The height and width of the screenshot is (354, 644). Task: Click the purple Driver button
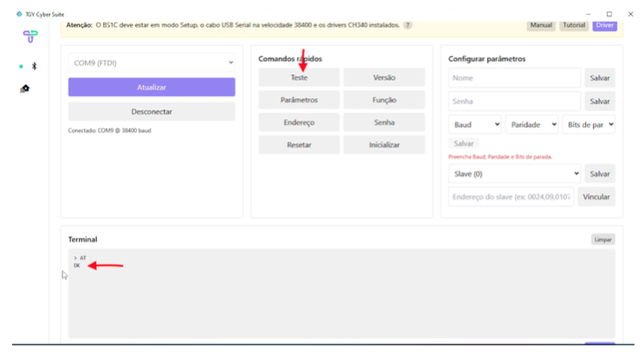[604, 25]
